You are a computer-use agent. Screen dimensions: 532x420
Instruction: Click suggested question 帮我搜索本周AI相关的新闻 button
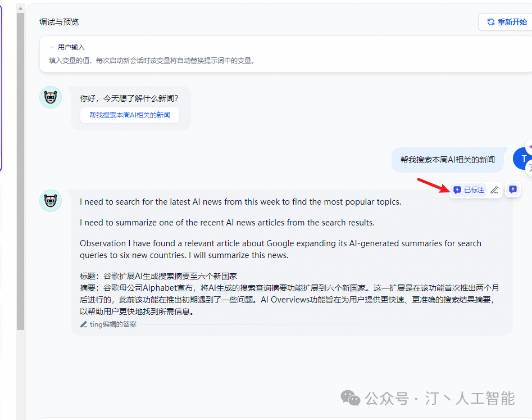click(130, 115)
